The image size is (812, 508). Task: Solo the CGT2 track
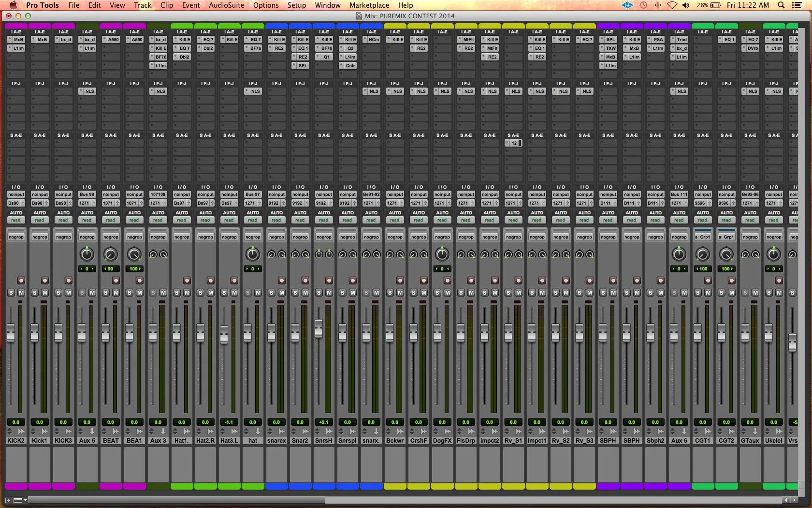[722, 293]
